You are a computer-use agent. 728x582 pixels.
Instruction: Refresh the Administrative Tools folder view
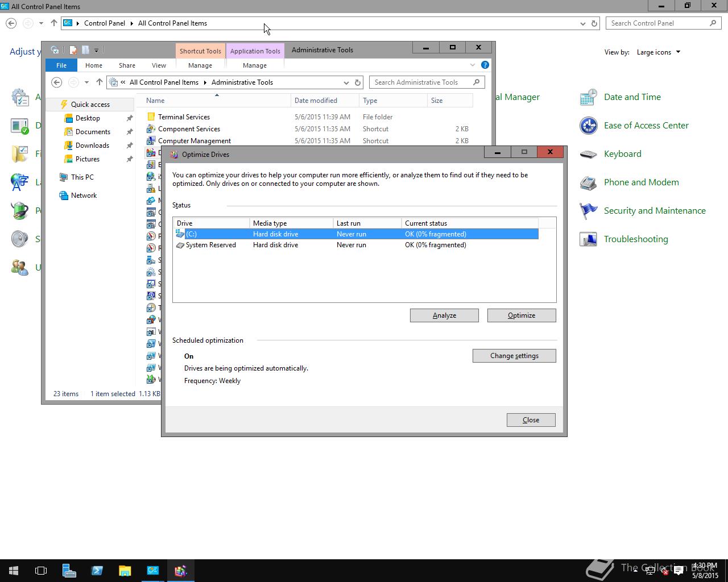point(358,82)
